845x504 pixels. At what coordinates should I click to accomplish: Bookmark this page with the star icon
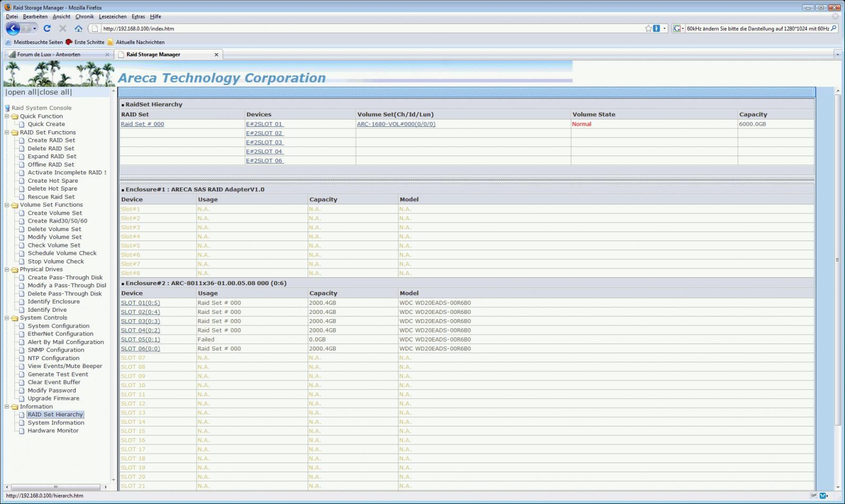tap(648, 29)
